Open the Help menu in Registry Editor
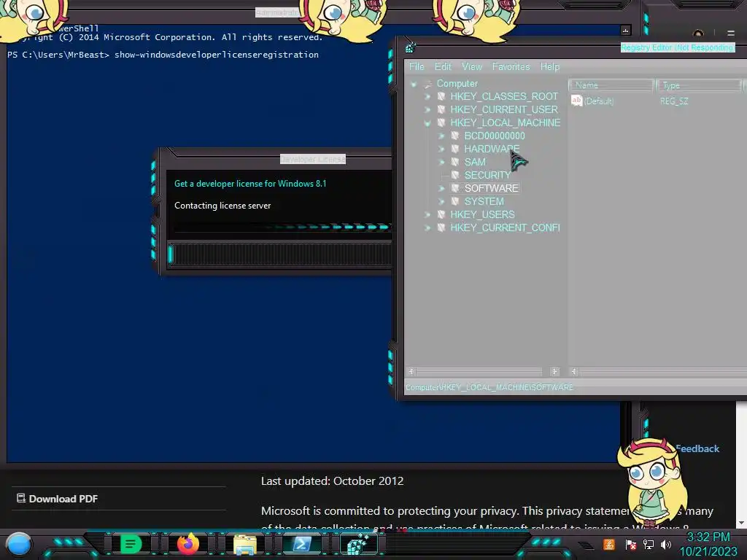 550,66
